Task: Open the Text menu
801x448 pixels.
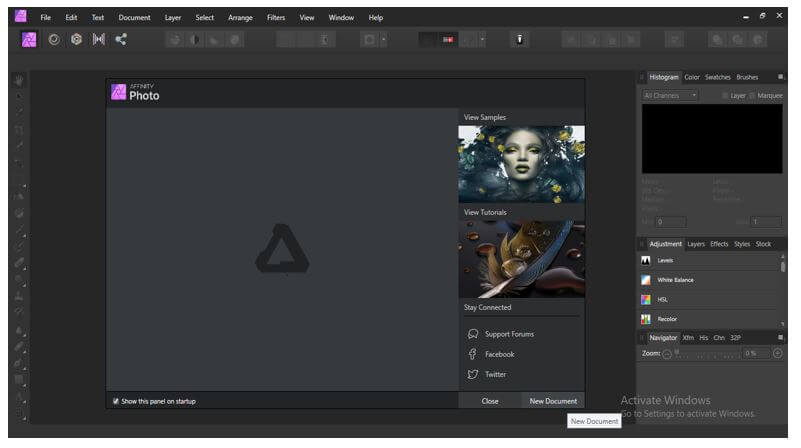Action: click(x=98, y=17)
